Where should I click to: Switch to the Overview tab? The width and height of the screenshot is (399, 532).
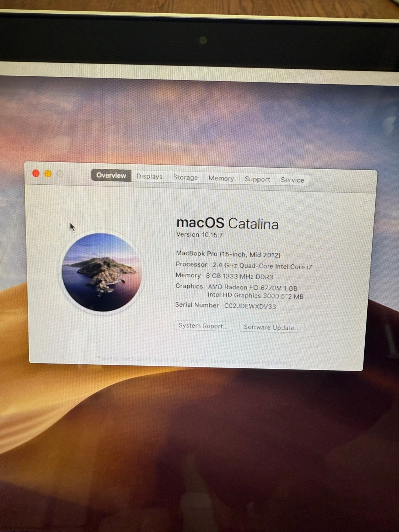pyautogui.click(x=111, y=175)
